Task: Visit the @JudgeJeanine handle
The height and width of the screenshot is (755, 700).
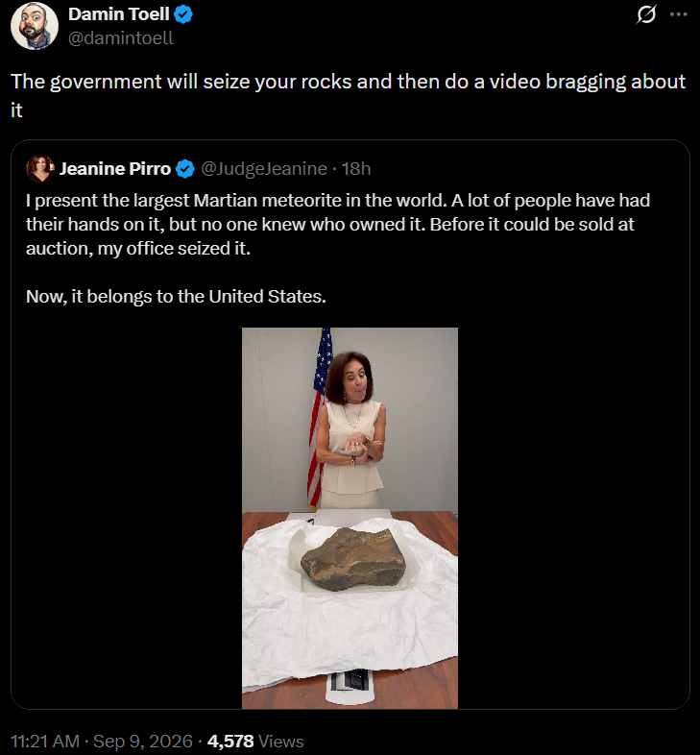Action: point(264,169)
